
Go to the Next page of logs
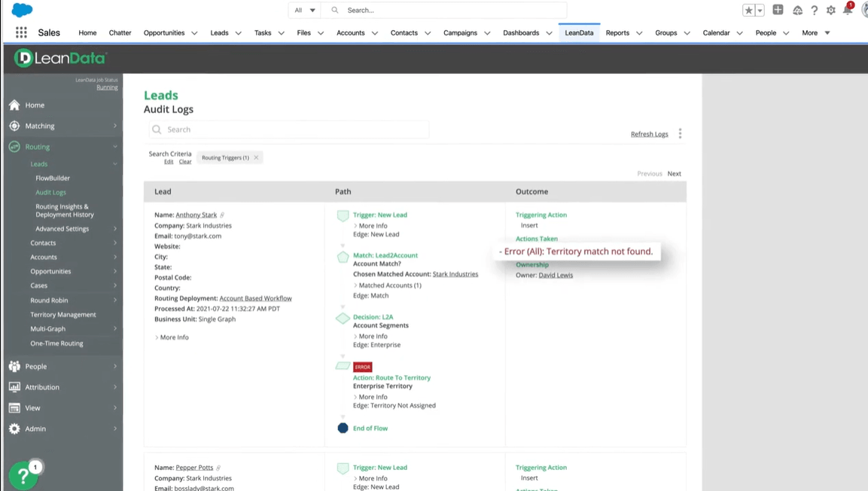click(x=675, y=174)
